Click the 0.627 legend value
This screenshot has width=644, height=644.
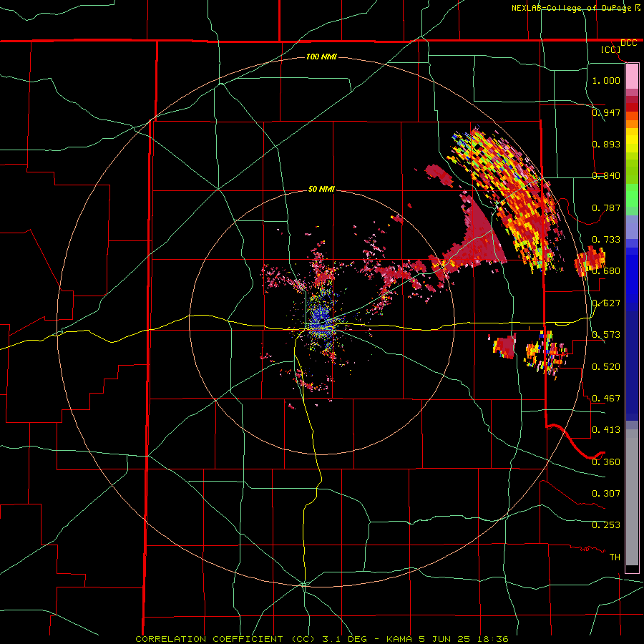tap(606, 303)
